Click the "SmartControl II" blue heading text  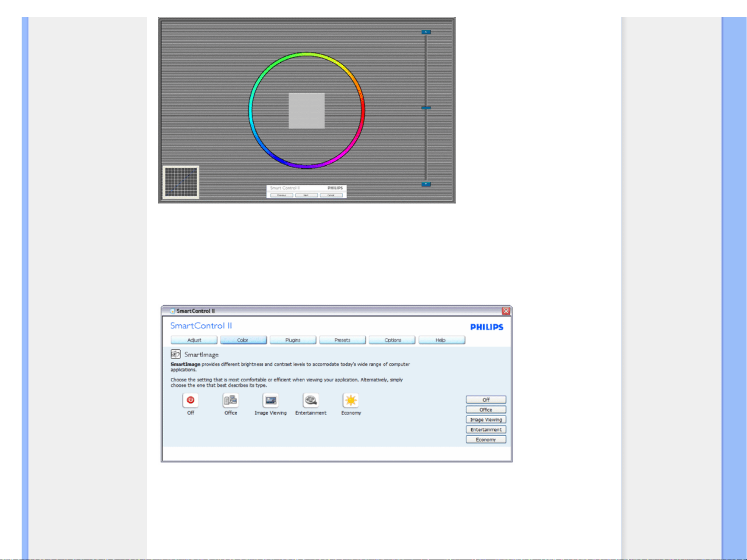(201, 326)
